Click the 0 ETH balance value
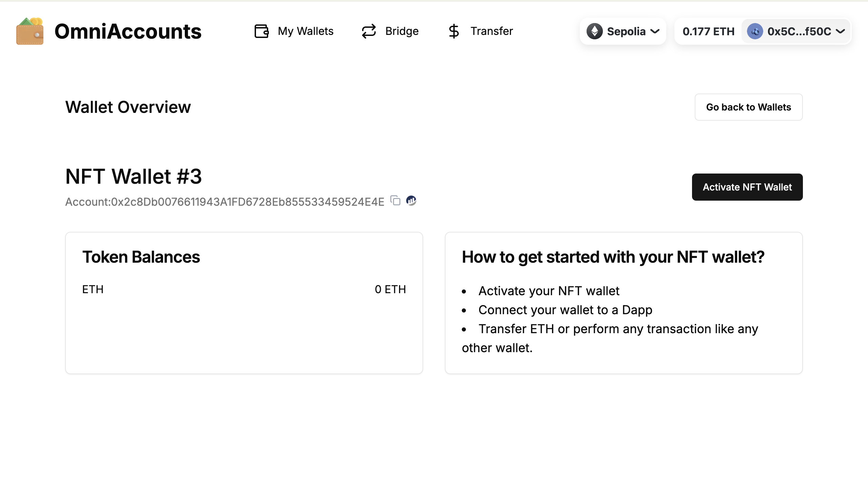Image resolution: width=868 pixels, height=484 pixels. pos(390,289)
